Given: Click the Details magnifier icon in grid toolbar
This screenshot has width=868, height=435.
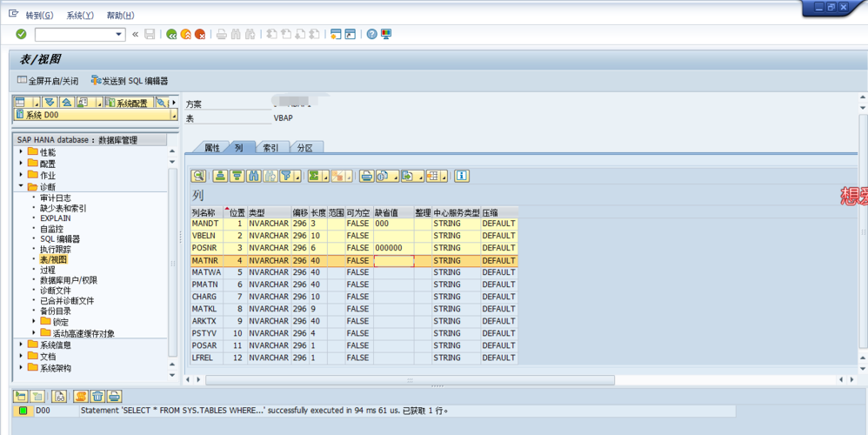Looking at the screenshot, I should point(198,176).
